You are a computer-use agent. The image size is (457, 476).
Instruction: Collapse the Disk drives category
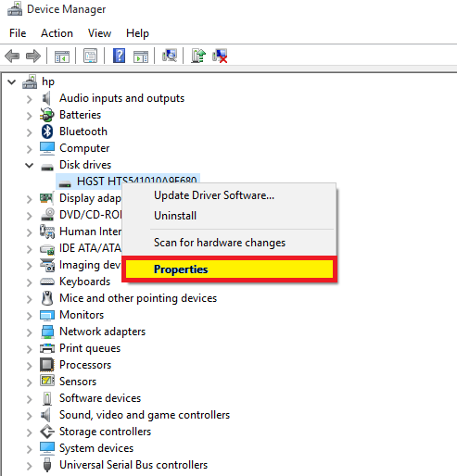30,165
